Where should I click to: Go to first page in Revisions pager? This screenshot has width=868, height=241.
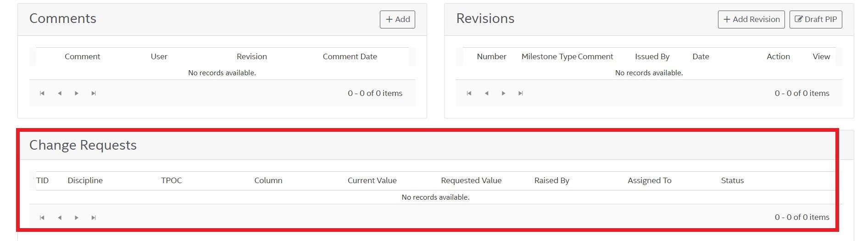pos(469,93)
